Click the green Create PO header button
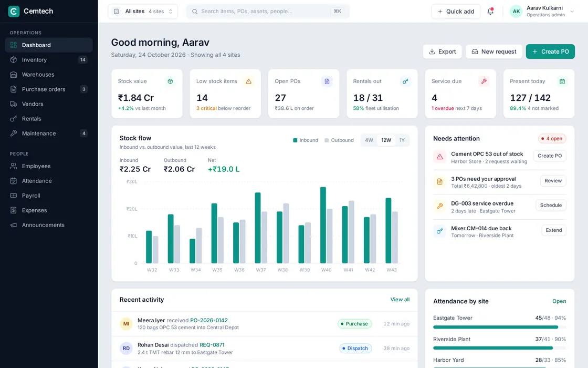The height and width of the screenshot is (368, 588). pyautogui.click(x=550, y=52)
